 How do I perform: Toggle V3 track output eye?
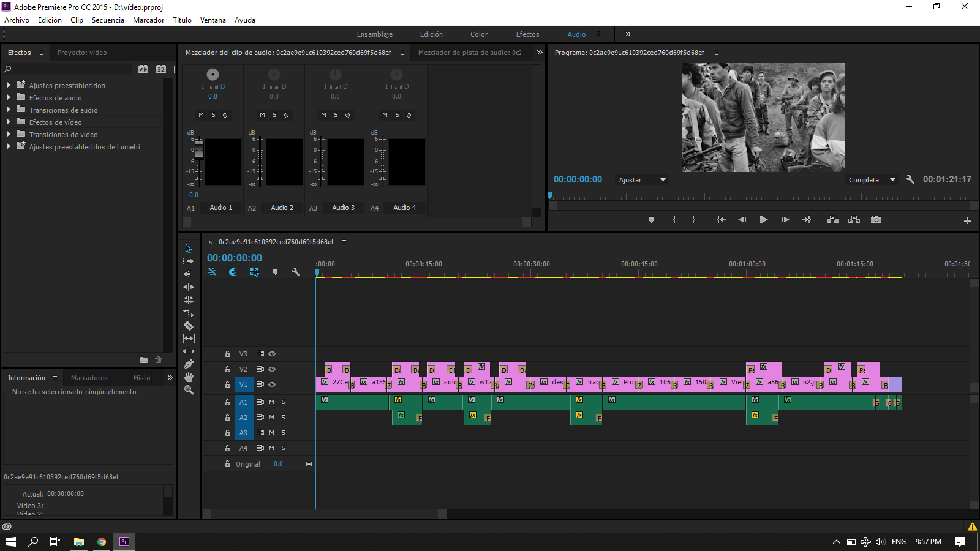pos(272,354)
